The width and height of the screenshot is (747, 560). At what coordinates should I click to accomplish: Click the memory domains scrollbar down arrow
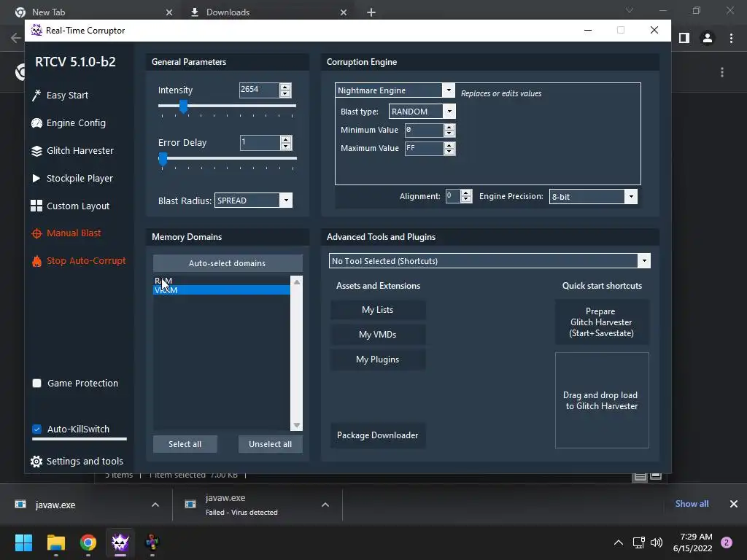coord(297,425)
